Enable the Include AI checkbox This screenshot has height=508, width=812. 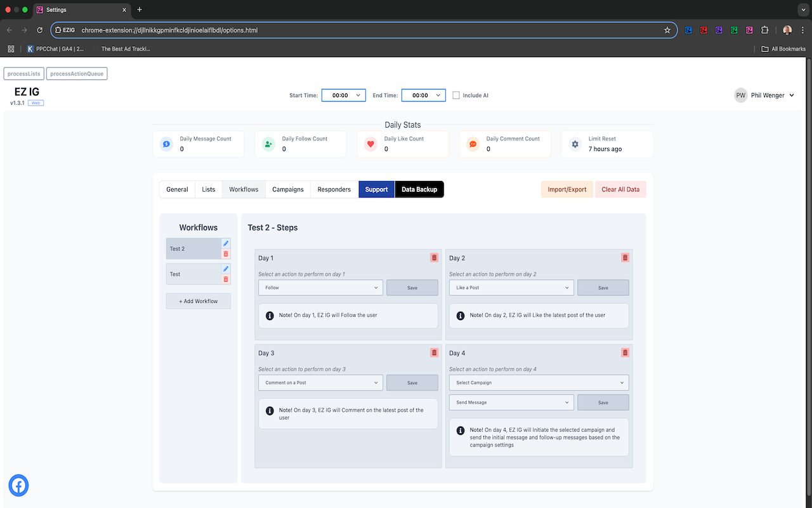pyautogui.click(x=456, y=95)
